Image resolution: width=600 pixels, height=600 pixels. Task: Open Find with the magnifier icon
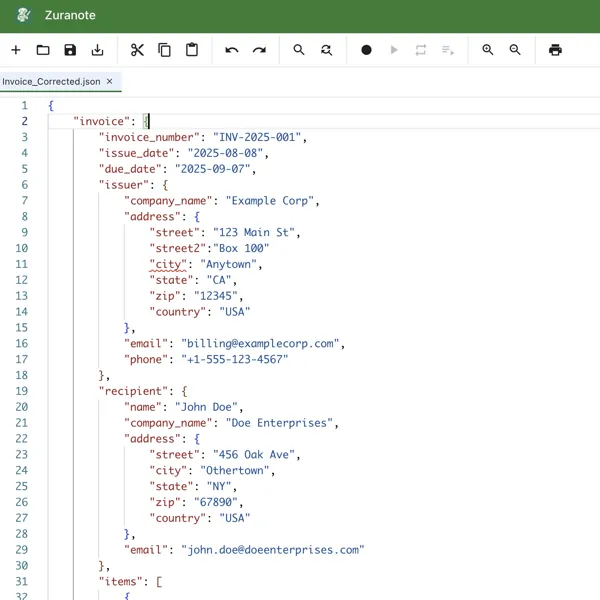pos(299,50)
